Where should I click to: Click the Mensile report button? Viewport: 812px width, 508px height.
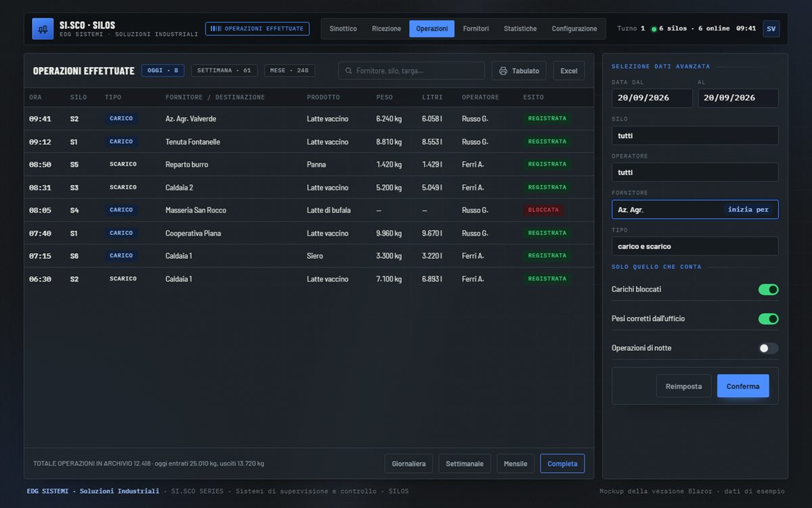(516, 463)
